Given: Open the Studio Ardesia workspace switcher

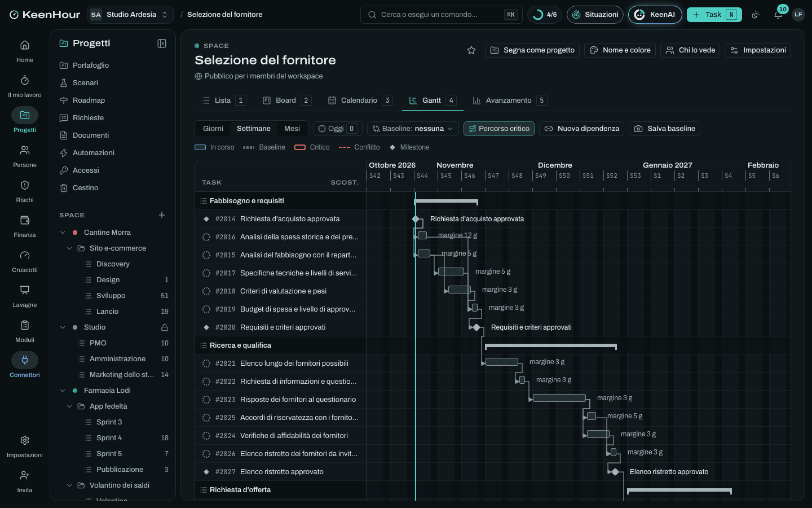Looking at the screenshot, I should pyautogui.click(x=130, y=15).
